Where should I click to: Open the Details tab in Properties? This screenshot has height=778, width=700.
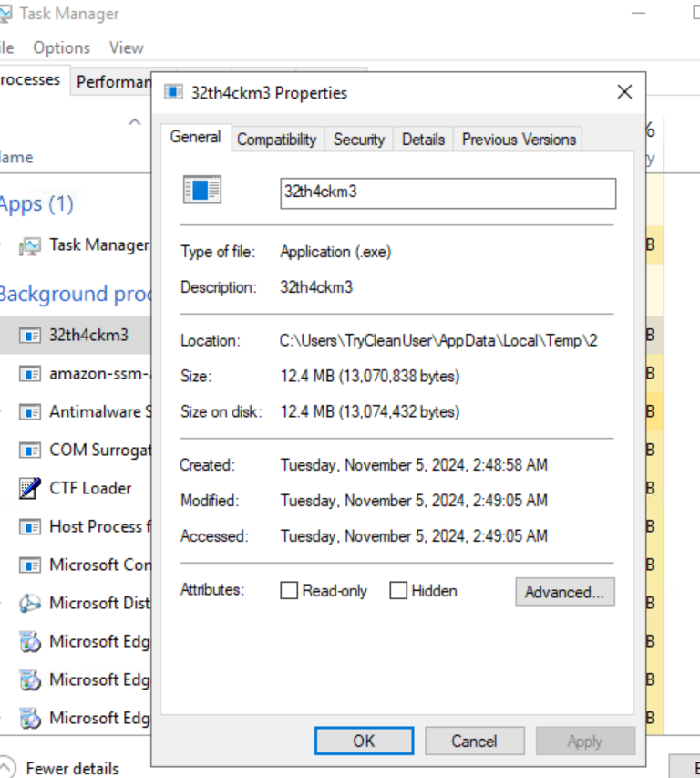click(x=423, y=140)
